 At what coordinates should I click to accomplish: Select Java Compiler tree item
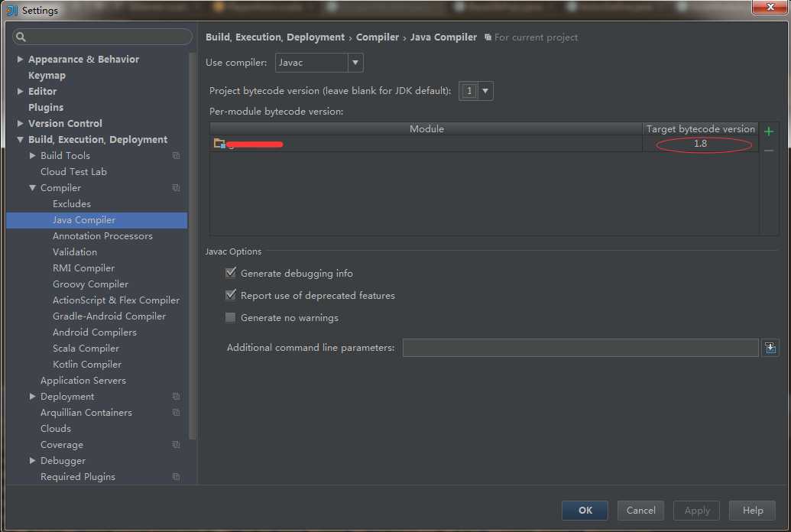coord(96,220)
